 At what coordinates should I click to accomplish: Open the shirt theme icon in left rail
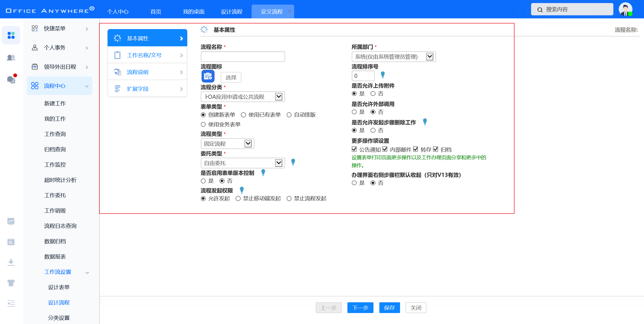click(x=11, y=283)
